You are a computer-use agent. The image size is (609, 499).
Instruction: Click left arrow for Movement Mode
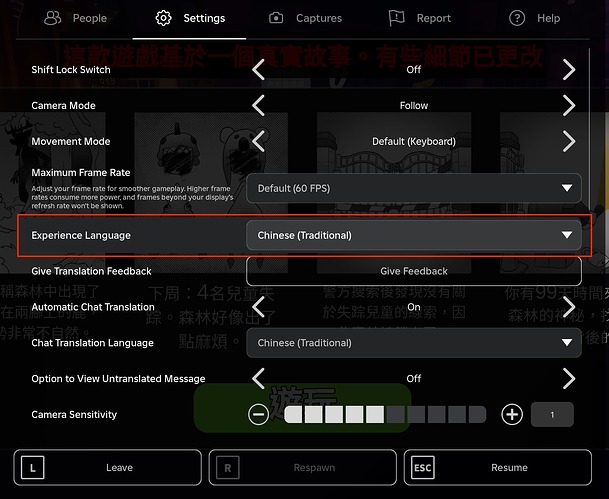point(259,141)
